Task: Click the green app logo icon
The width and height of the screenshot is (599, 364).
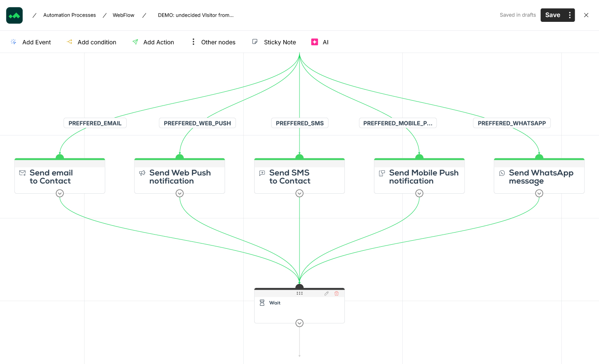Action: pos(15,15)
